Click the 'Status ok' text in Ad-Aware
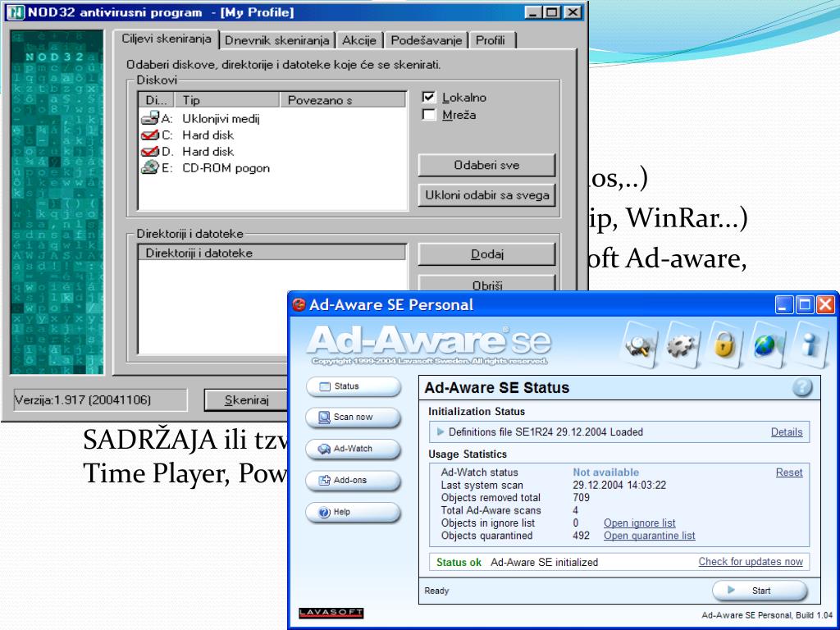Viewport: 840px width, 630px height. [459, 562]
